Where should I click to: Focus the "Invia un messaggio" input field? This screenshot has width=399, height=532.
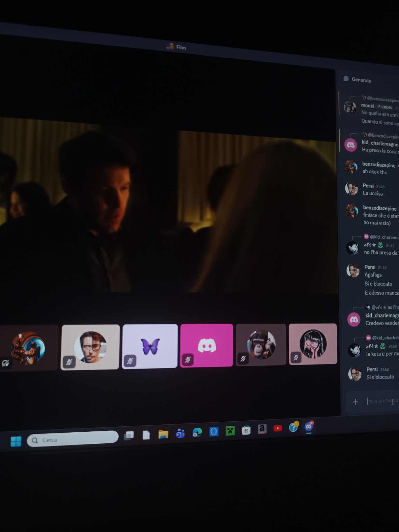point(383,401)
